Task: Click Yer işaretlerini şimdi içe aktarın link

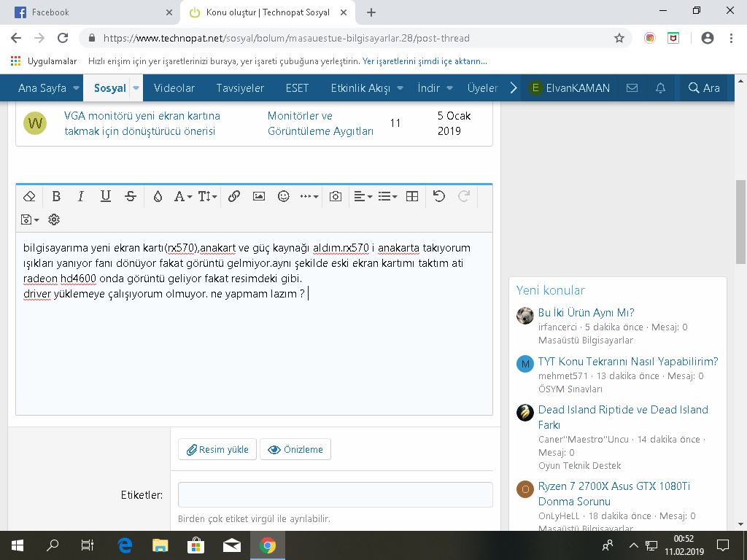Action: click(x=425, y=61)
